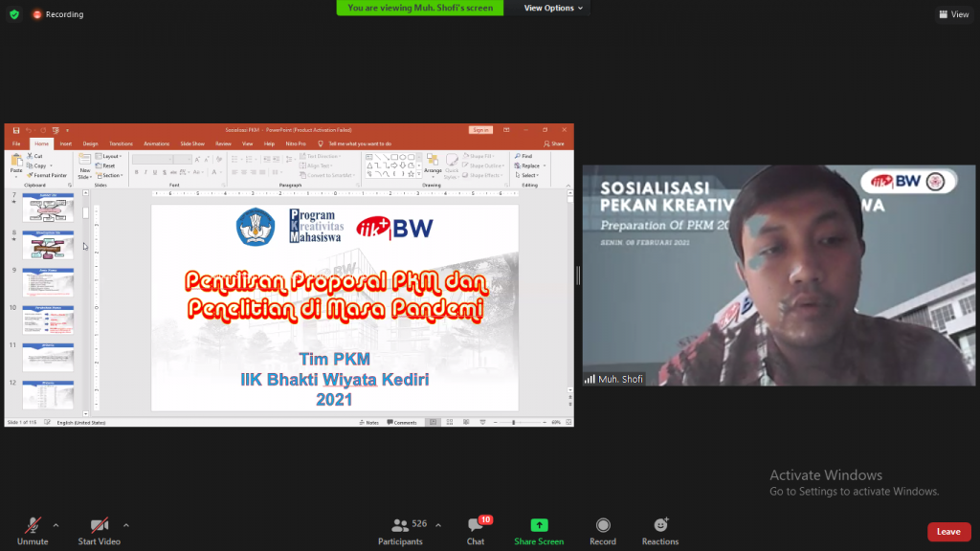The height and width of the screenshot is (551, 980).
Task: Expand video options arrow beside Start Video
Action: point(126,525)
